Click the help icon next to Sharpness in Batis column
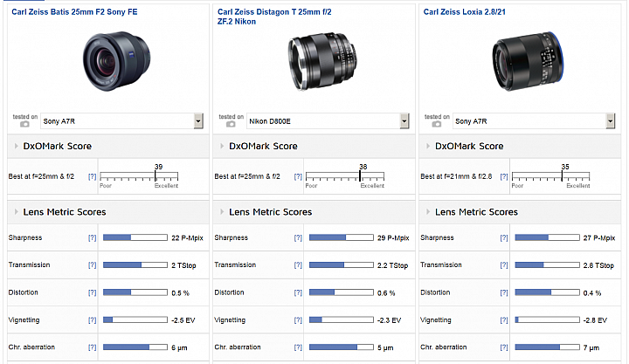This screenshot has width=629, height=364. pos(92,238)
